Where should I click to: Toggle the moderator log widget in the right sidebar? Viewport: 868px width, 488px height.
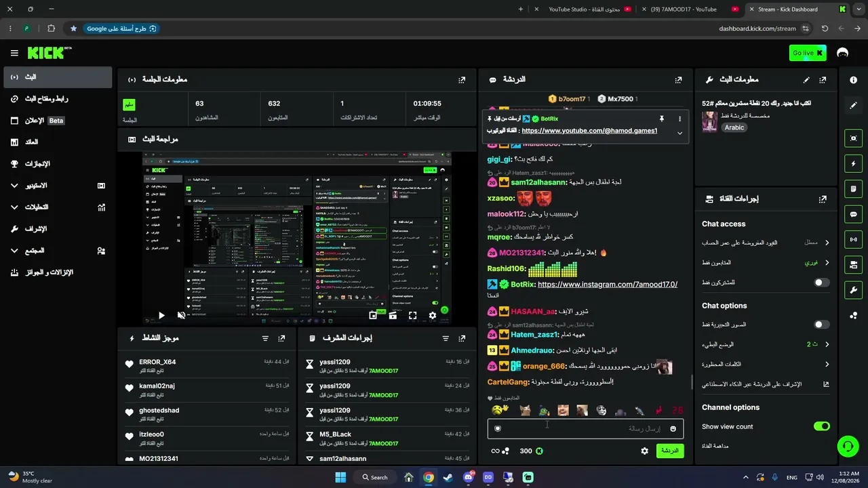(854, 188)
